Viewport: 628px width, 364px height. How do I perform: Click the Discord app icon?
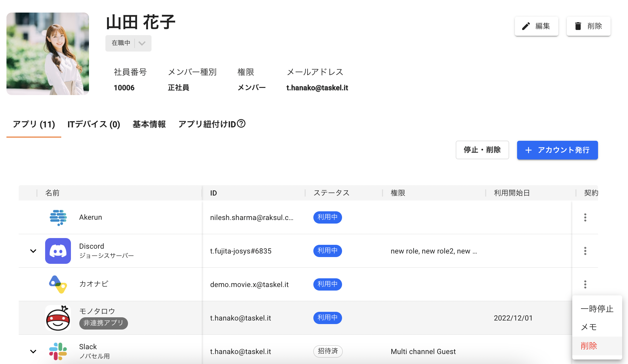tap(58, 251)
